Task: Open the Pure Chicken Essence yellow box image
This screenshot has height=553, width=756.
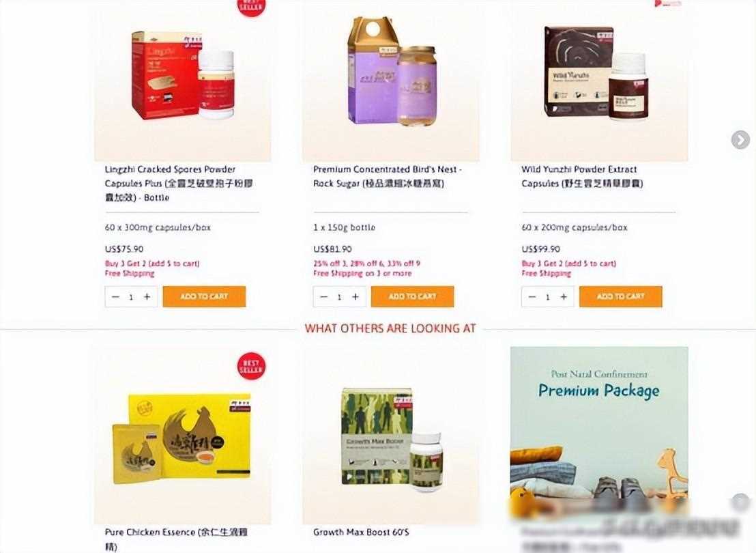Action: pyautogui.click(x=183, y=436)
